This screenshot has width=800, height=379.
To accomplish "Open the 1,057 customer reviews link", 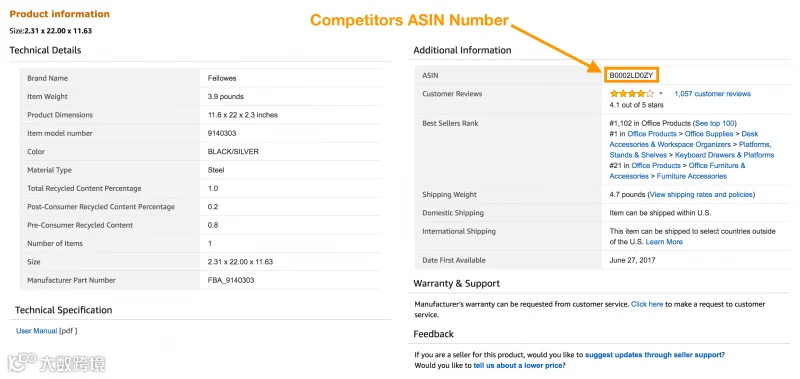I will click(712, 94).
